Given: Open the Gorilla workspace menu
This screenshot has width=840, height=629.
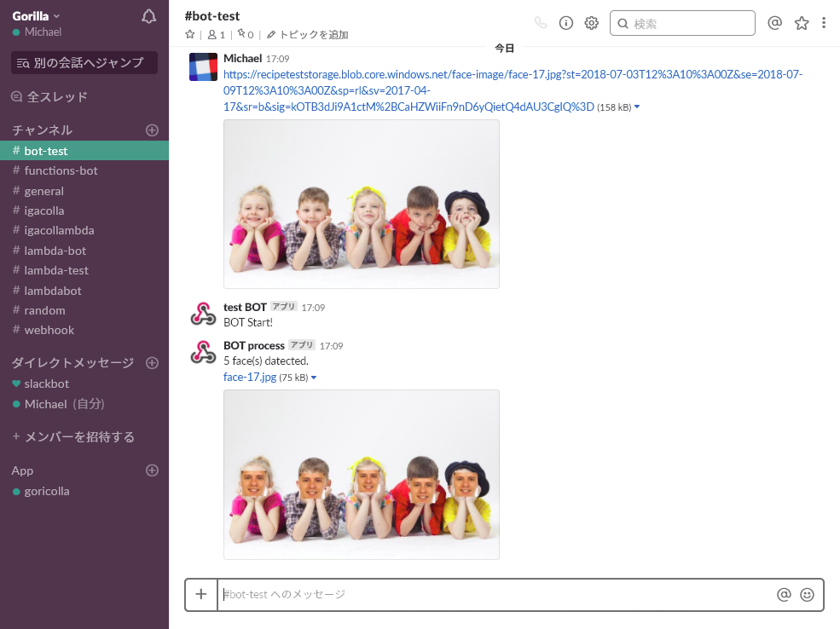Looking at the screenshot, I should pos(36,16).
